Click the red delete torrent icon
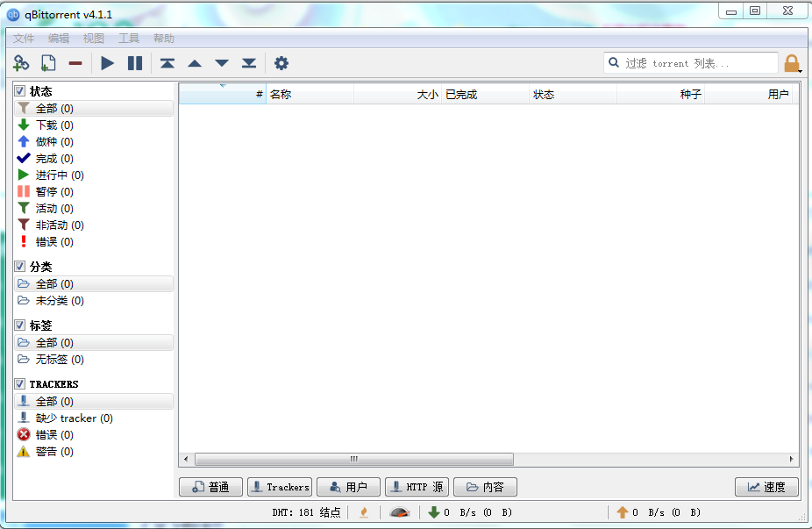Viewport: 812px width, 529px height. coord(75,63)
